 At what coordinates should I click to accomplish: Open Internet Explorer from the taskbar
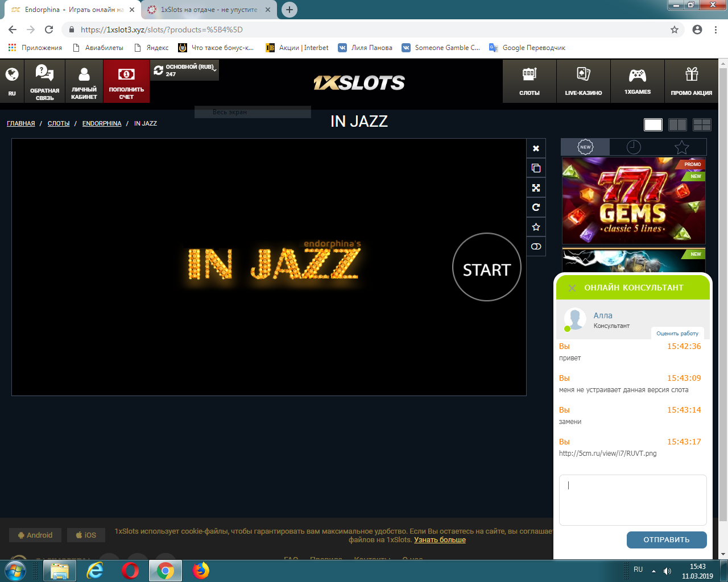pyautogui.click(x=95, y=571)
